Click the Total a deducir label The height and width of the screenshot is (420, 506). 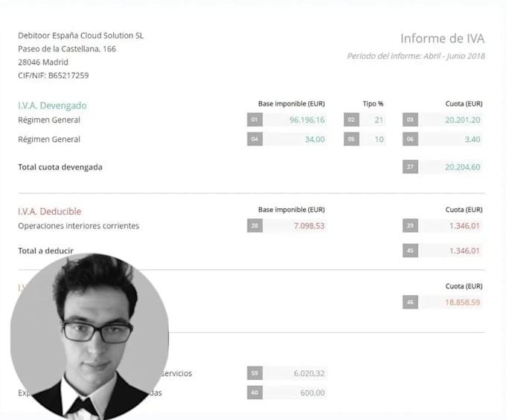[46, 251]
